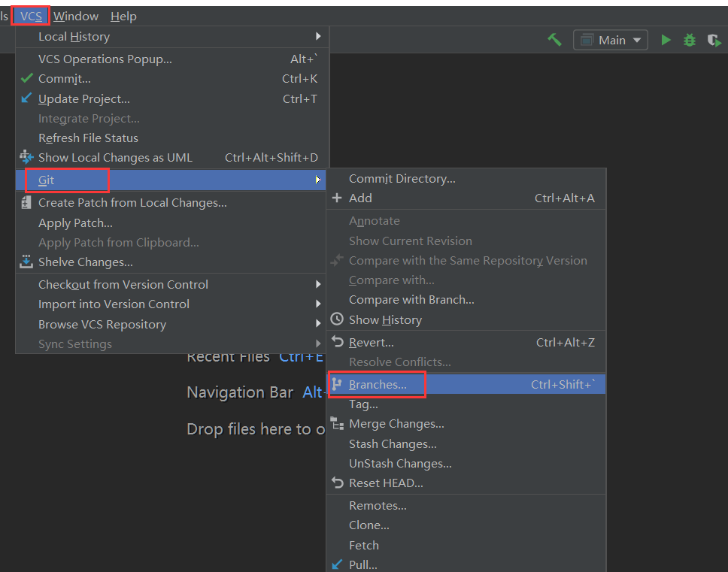Screen dimensions: 728x572
Task: Open Remotes... from Git submenu
Action: pos(466,506)
